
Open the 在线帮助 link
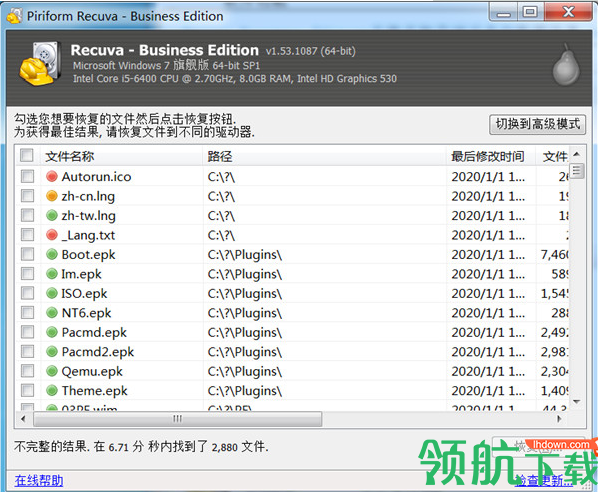(x=39, y=481)
